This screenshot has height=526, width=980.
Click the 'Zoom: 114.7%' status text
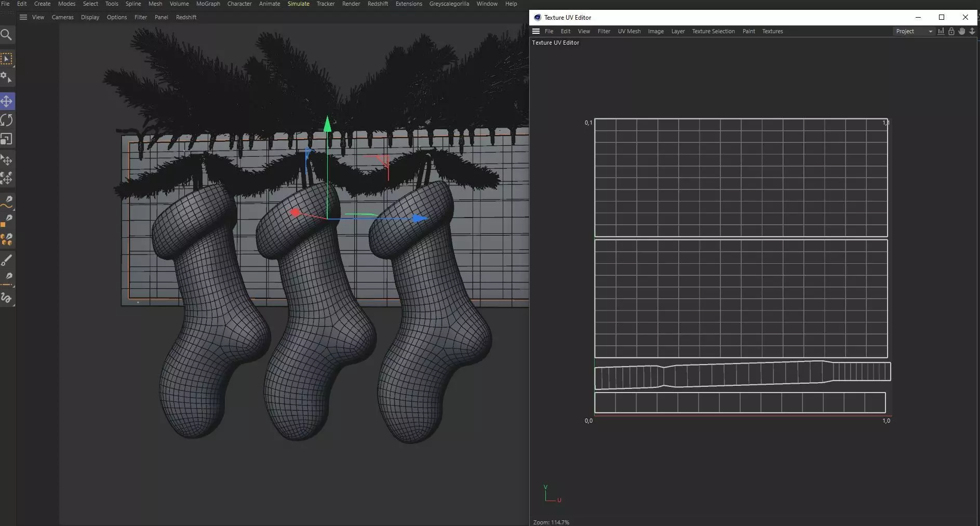click(551, 522)
